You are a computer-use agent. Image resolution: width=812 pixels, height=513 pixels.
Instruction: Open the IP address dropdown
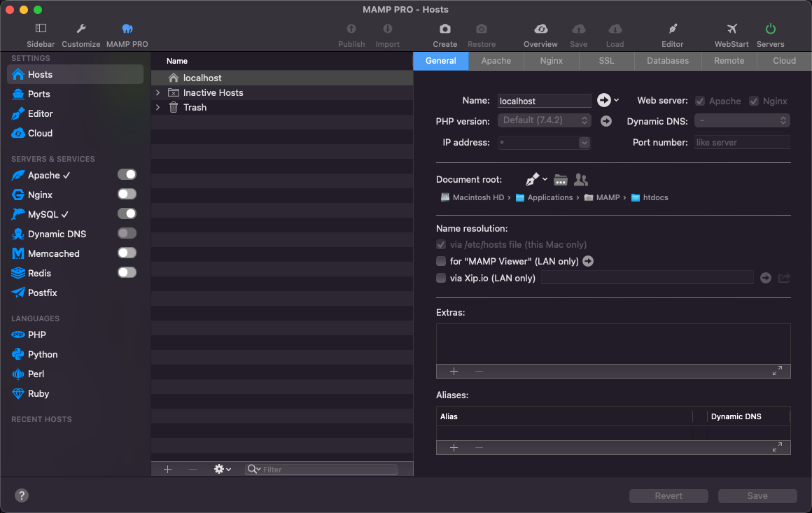click(x=584, y=143)
